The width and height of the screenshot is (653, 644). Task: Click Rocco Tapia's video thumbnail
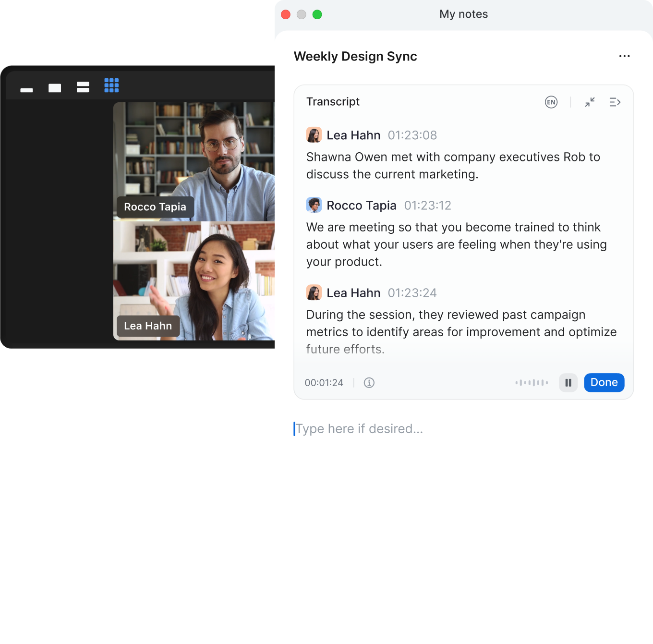click(x=194, y=161)
